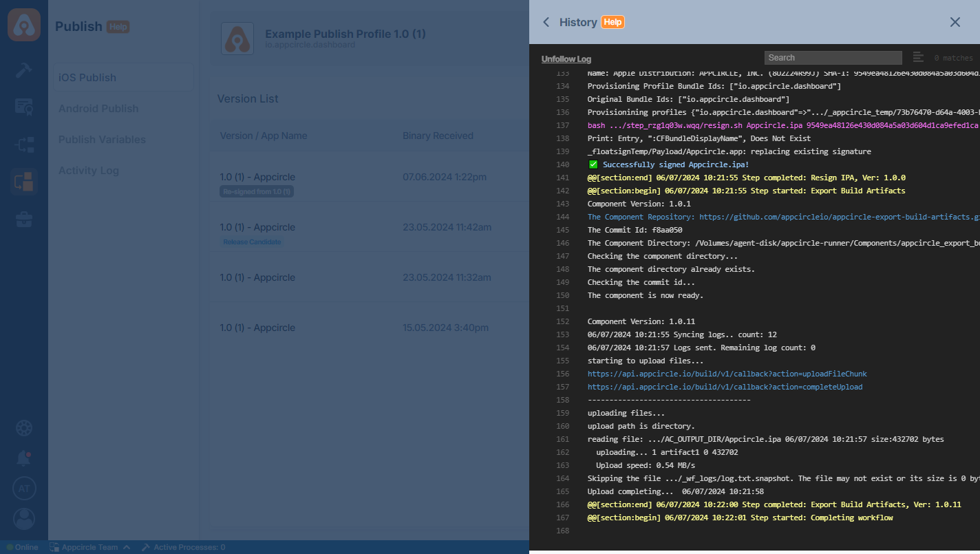
Task: Open the uploadFileChunk callback URL
Action: 727,374
